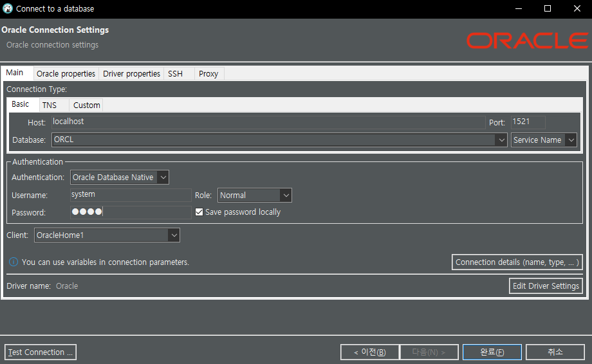The width and height of the screenshot is (592, 364).
Task: Close the Connect to a database window
Action: coord(577,8)
